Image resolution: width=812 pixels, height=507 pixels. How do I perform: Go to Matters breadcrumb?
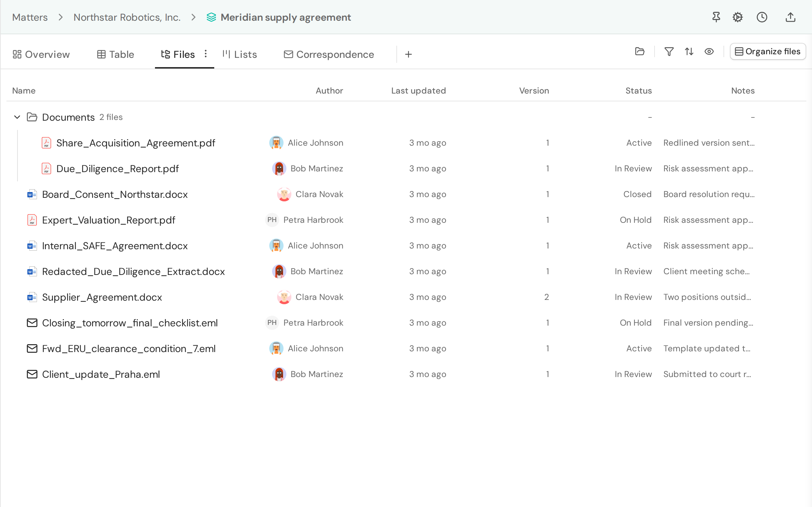30,17
